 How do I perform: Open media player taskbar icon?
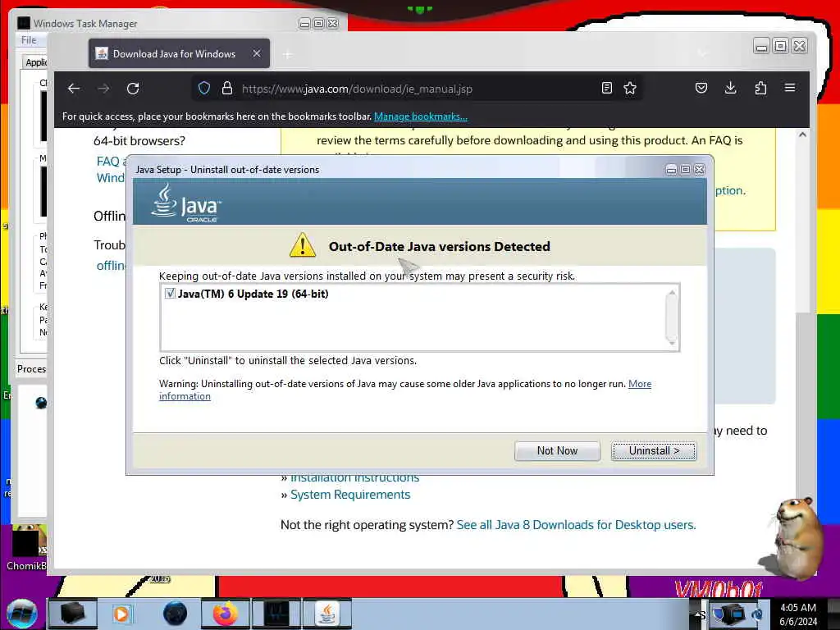tap(121, 614)
